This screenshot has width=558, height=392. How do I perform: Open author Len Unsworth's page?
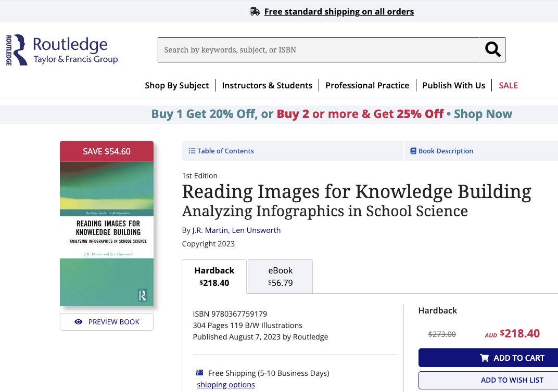256,230
